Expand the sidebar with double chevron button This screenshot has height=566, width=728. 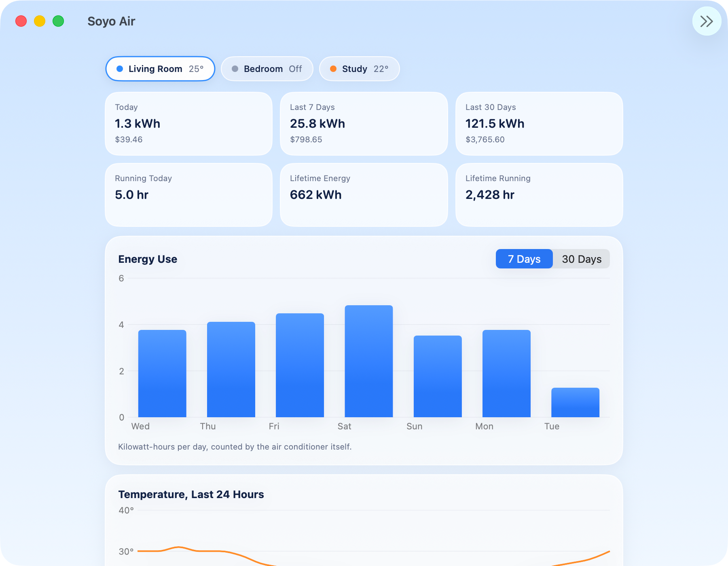707,21
